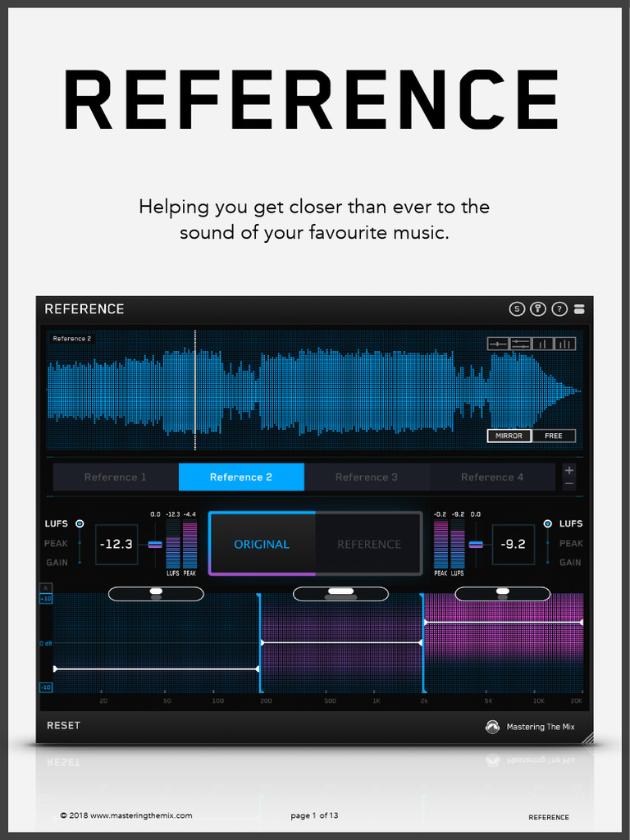The image size is (630, 840).
Task: Switch to REFERENCE audio
Action: click(x=369, y=545)
